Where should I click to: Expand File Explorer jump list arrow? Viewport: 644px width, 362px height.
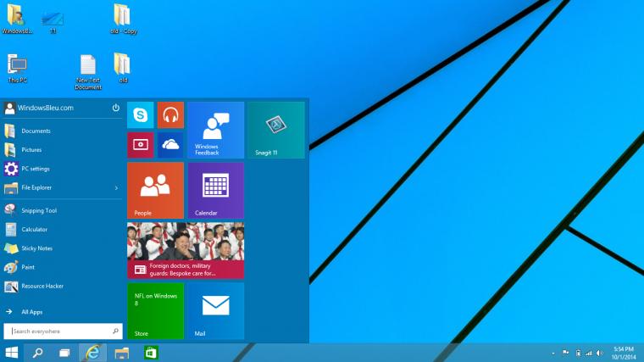coord(116,187)
